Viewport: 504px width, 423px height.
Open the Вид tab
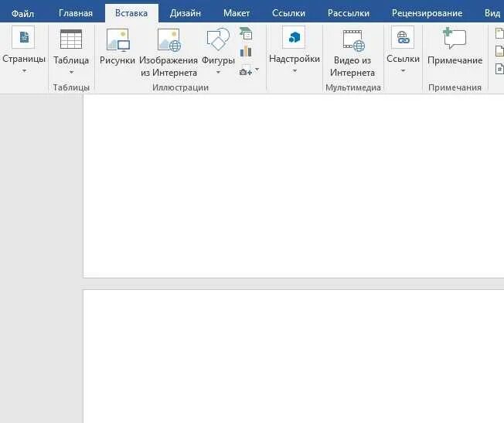tap(492, 13)
